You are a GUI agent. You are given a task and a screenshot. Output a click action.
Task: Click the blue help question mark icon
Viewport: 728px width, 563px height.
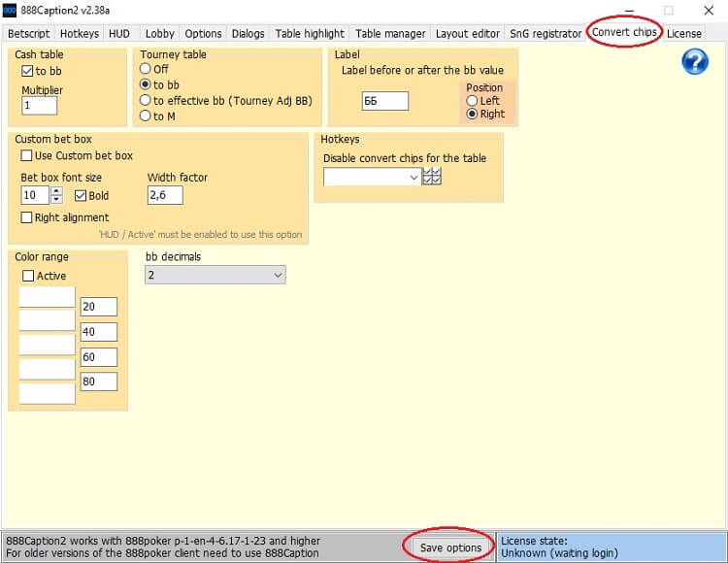[x=695, y=62]
